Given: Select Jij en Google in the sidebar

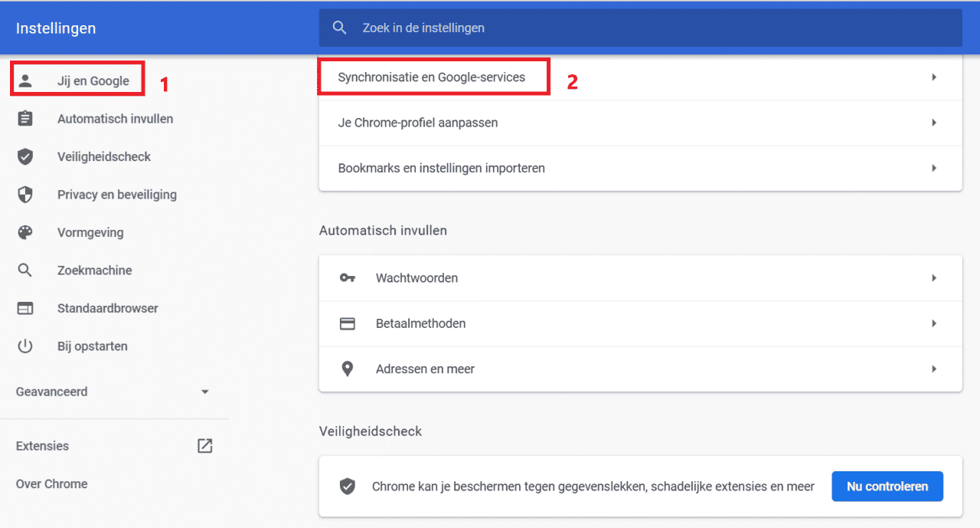Looking at the screenshot, I should pyautogui.click(x=93, y=81).
